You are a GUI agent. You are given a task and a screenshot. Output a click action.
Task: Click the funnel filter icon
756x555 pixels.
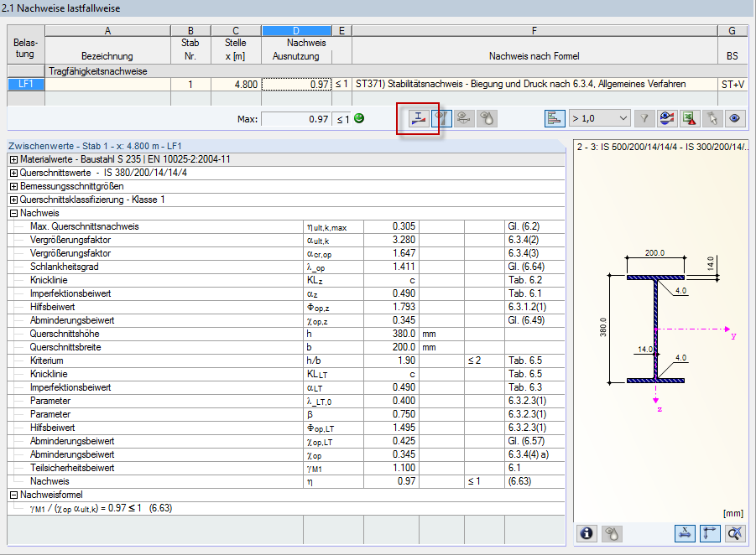644,119
